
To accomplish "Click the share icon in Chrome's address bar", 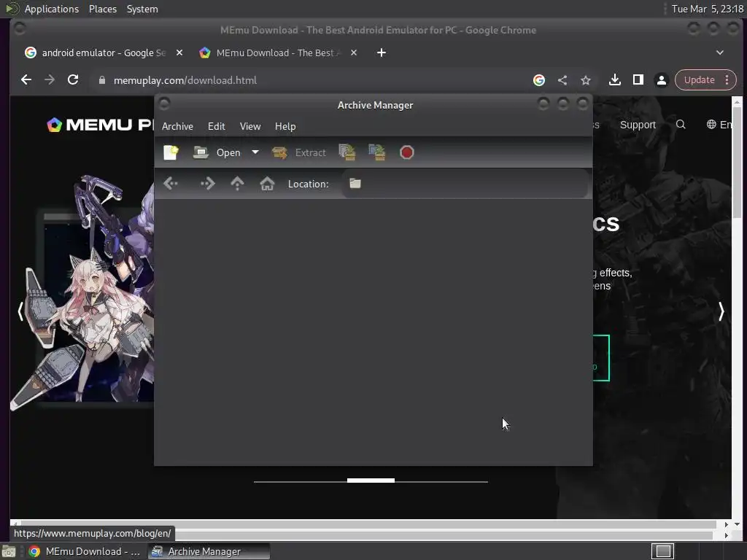I will click(562, 80).
